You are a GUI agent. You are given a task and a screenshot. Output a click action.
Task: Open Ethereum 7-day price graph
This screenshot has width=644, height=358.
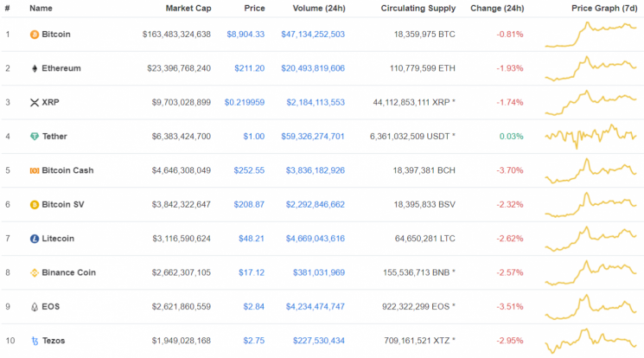(590, 68)
